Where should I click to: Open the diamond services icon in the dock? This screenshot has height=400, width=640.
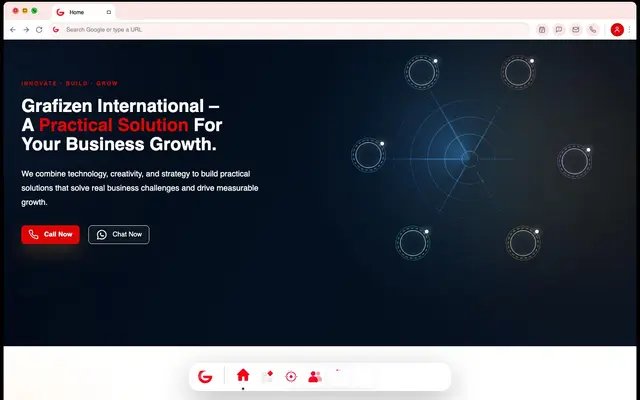click(x=267, y=376)
